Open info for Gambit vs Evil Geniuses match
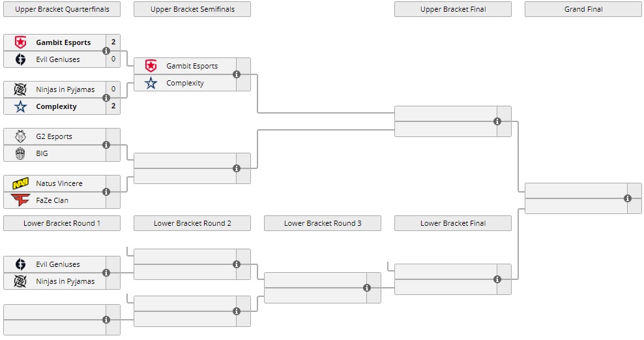Viewport: 644px width, 340px height. pos(106,51)
